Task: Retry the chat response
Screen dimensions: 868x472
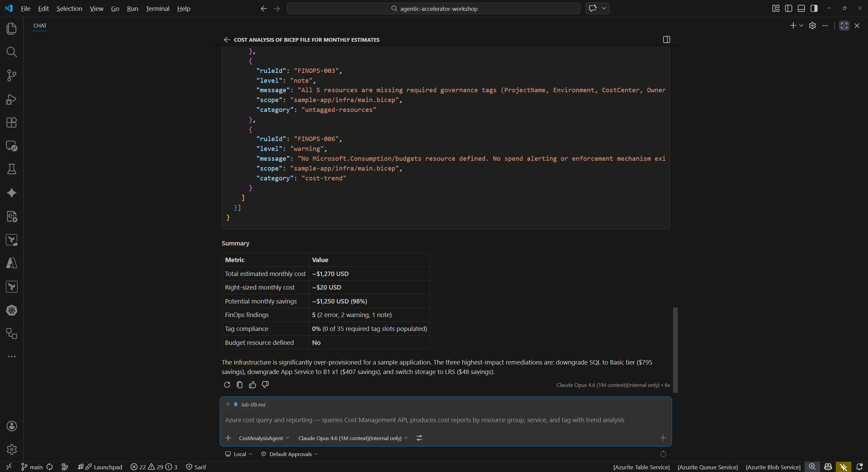Action: click(x=227, y=385)
